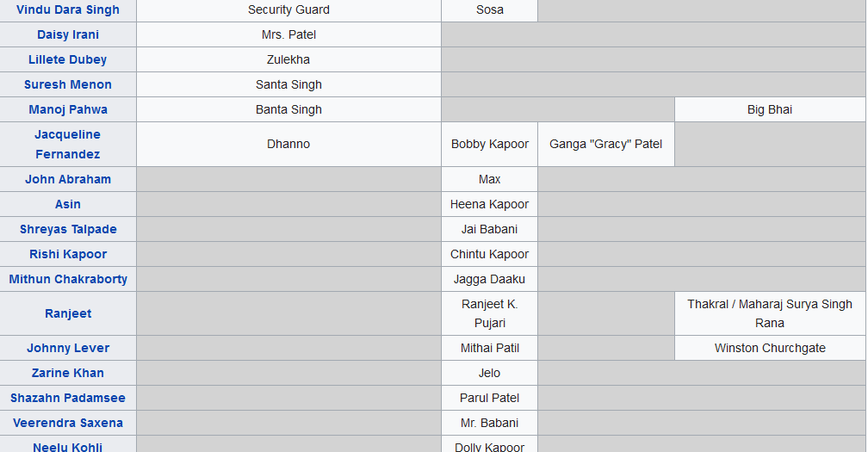Open the Zarine Khan page

pos(68,373)
